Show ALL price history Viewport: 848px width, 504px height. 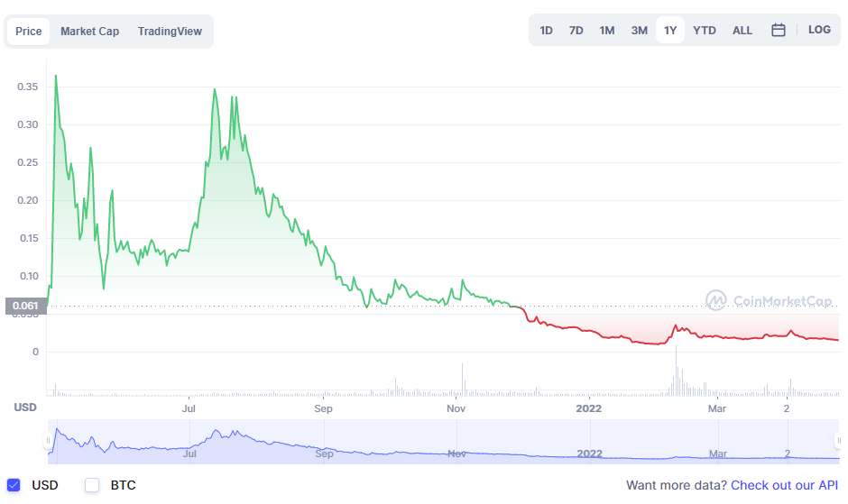(x=742, y=31)
